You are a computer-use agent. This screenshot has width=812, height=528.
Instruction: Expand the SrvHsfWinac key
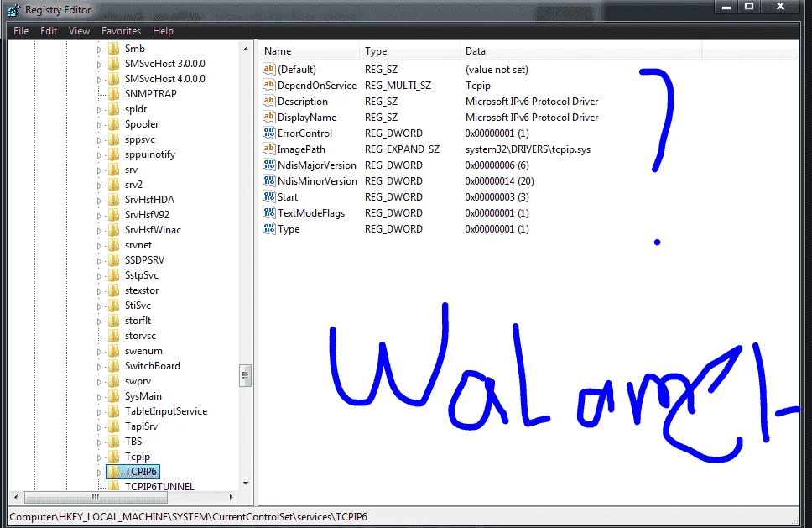coord(99,231)
